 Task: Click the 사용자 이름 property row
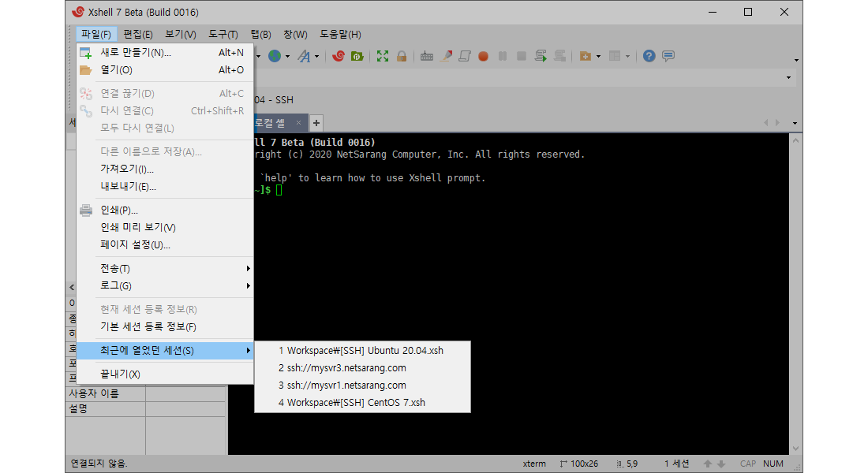(146, 394)
